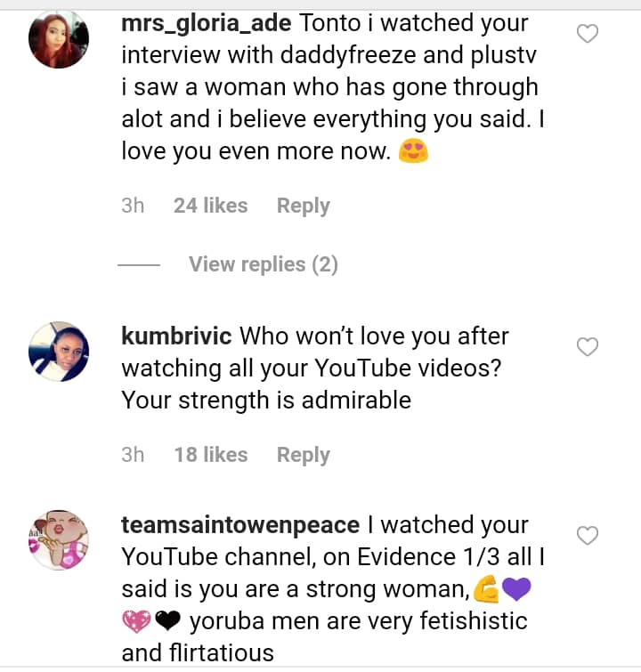
Task: Click the purple heart emoji after 'strong woman'
Action: point(515,589)
